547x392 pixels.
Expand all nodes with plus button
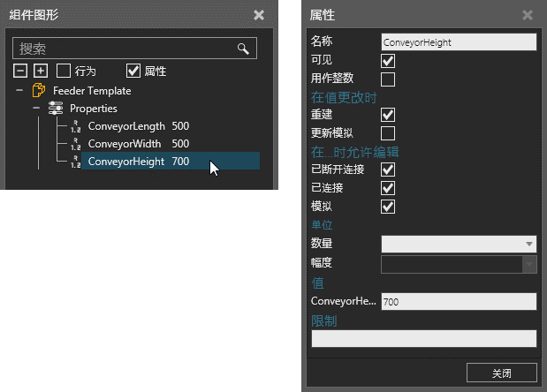[41, 71]
